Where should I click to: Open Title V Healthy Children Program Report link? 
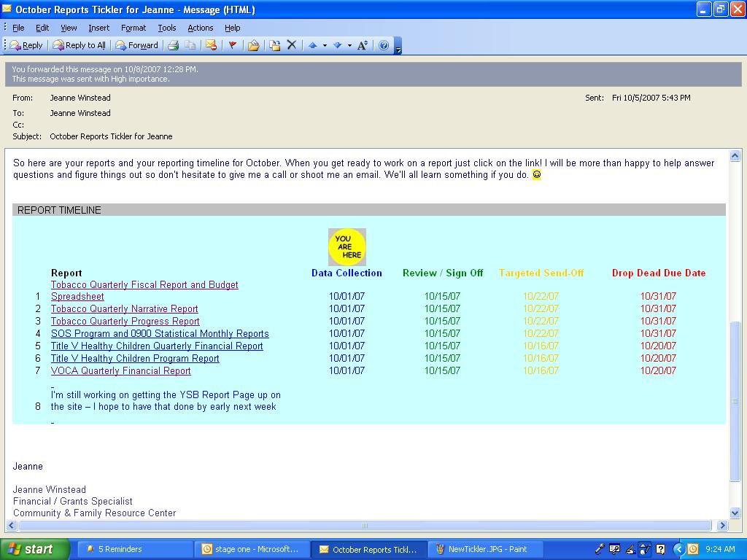[135, 358]
